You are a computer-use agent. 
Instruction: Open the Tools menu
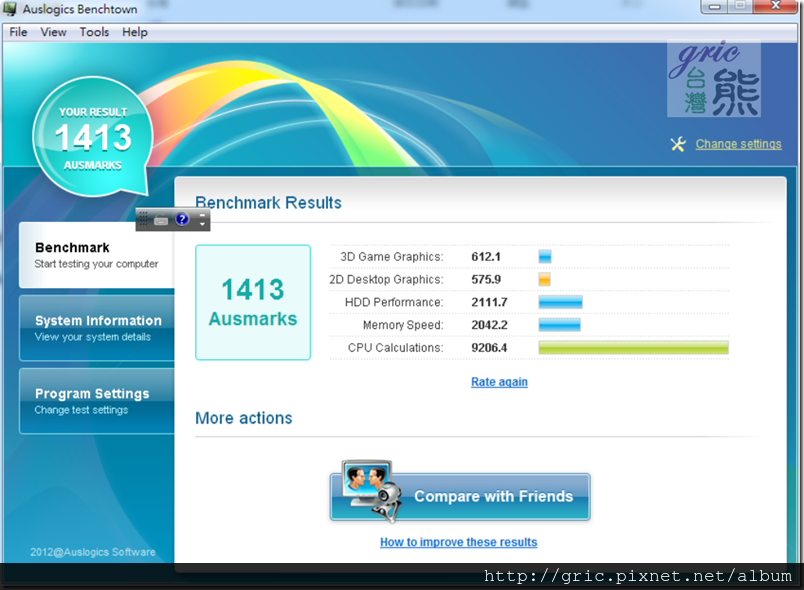tap(94, 32)
